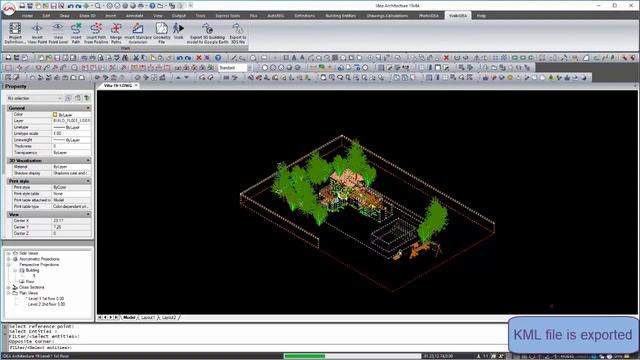Click the select objects icon in Property panel
640x360 pixels.
[78, 98]
